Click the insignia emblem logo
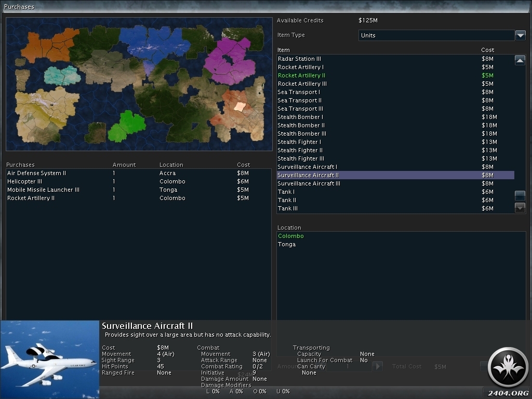The height and width of the screenshot is (399, 532). point(508,367)
